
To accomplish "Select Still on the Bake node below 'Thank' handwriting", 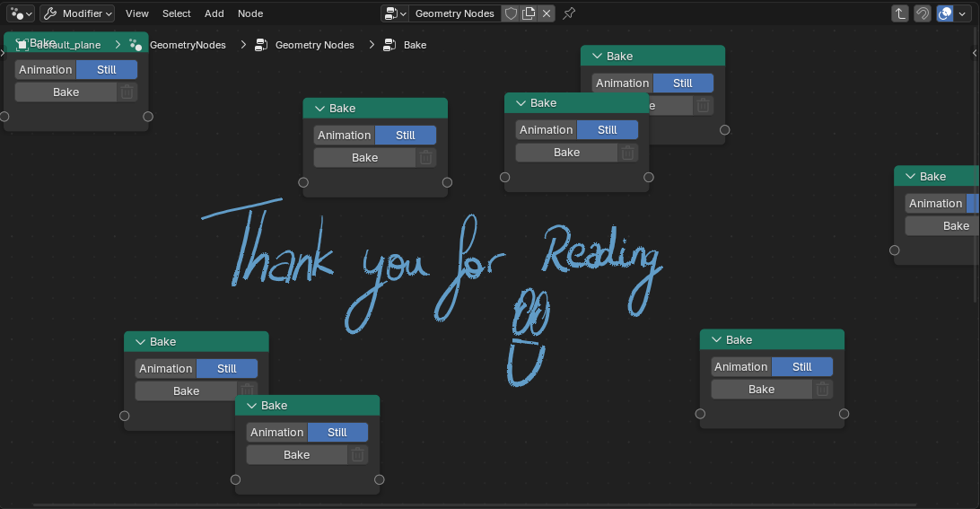I will (x=227, y=368).
